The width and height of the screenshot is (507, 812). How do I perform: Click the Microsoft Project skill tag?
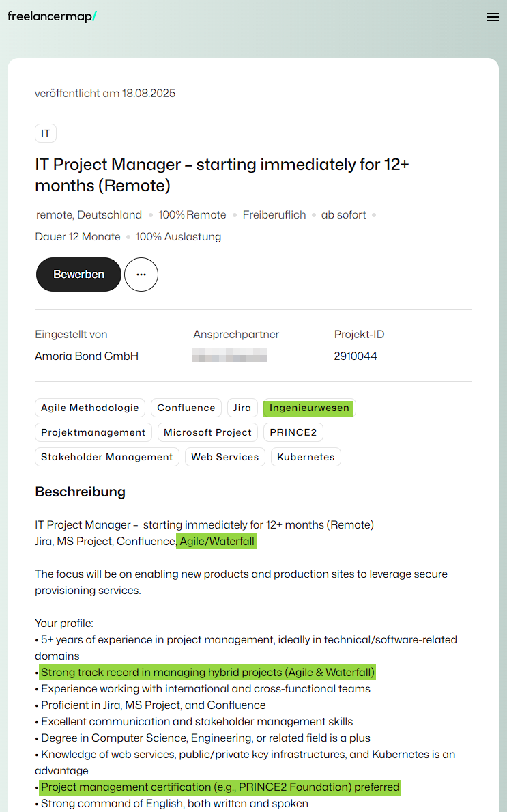coord(207,432)
